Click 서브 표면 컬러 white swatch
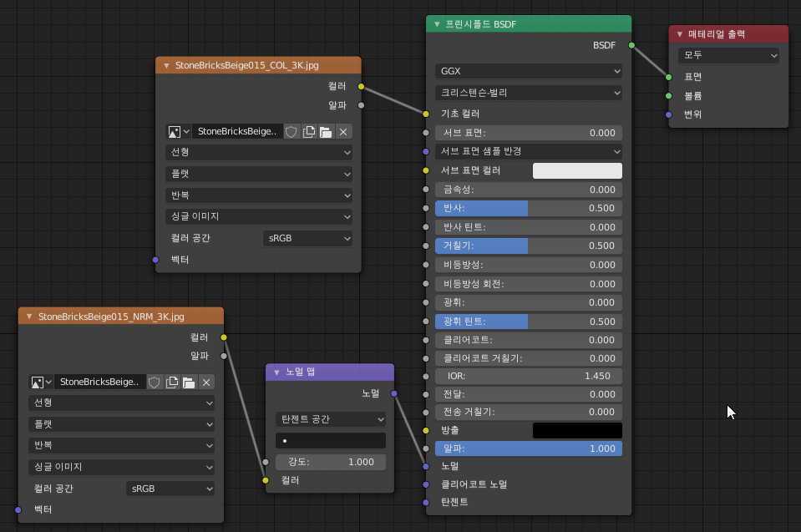801x532 pixels. (x=577, y=170)
